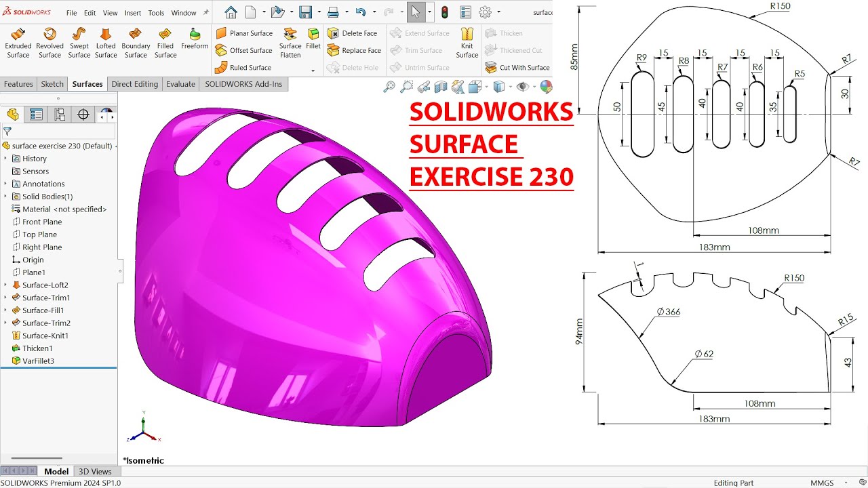Activate Zoom to Area tool

coord(406,87)
